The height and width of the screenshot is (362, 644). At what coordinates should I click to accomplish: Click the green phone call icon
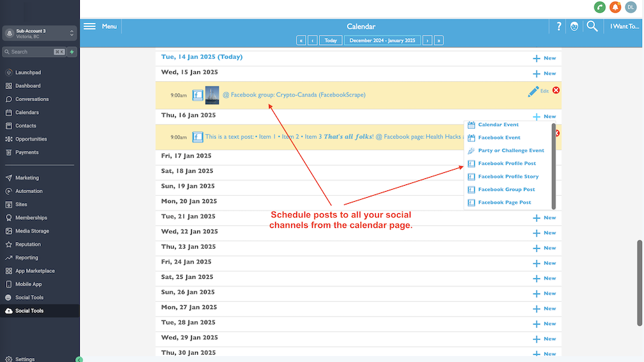pyautogui.click(x=600, y=7)
